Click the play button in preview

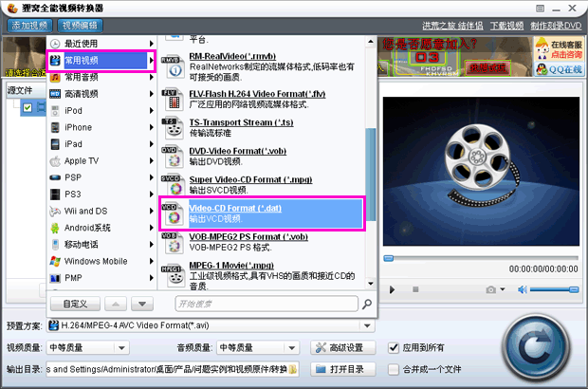pos(392,290)
